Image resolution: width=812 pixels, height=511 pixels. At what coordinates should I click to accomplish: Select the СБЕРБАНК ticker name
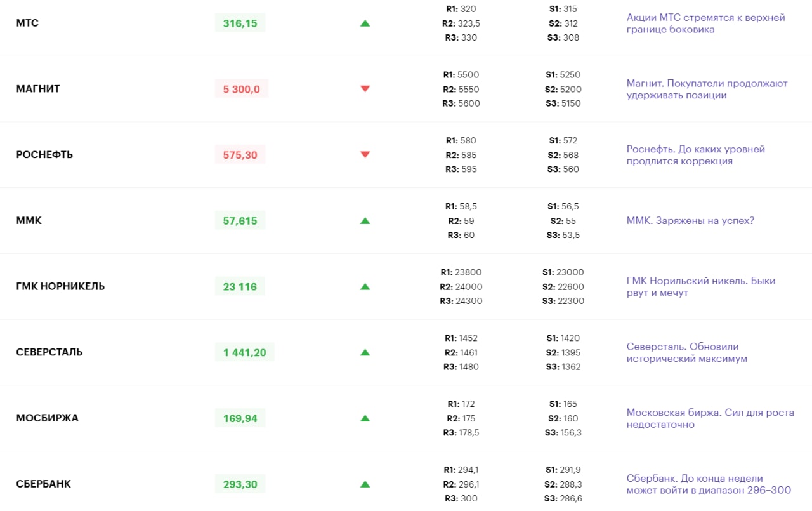click(44, 484)
